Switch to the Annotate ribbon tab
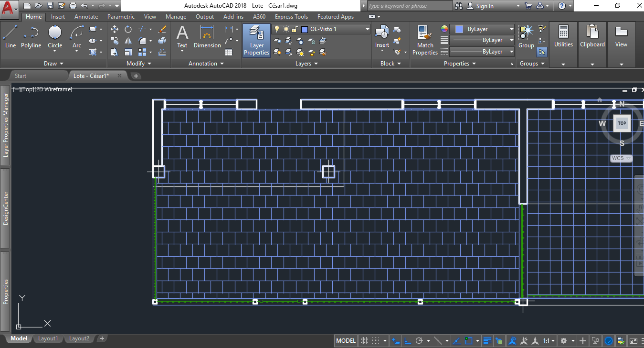The height and width of the screenshot is (348, 644). pyautogui.click(x=86, y=17)
